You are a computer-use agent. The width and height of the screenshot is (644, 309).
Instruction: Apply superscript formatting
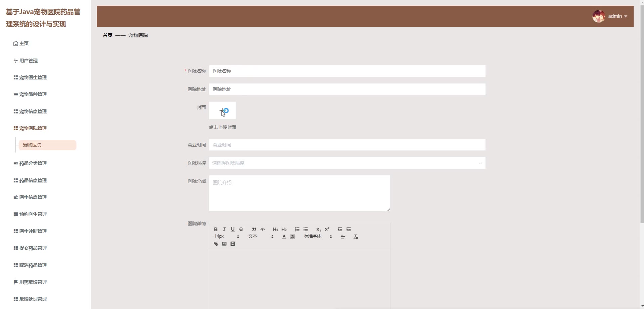pyautogui.click(x=327, y=229)
